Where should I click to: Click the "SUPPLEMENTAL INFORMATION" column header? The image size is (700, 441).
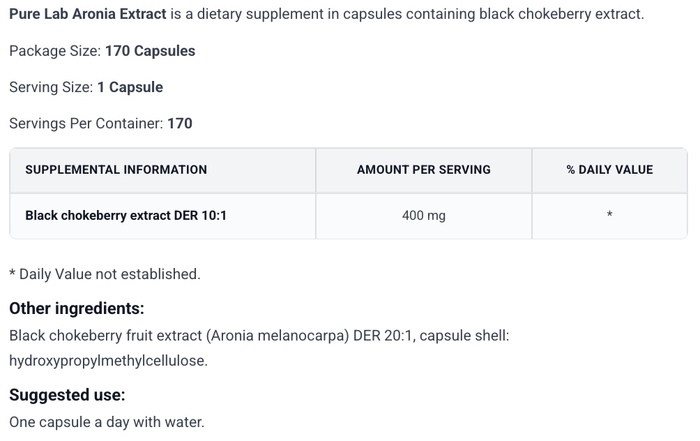point(116,170)
